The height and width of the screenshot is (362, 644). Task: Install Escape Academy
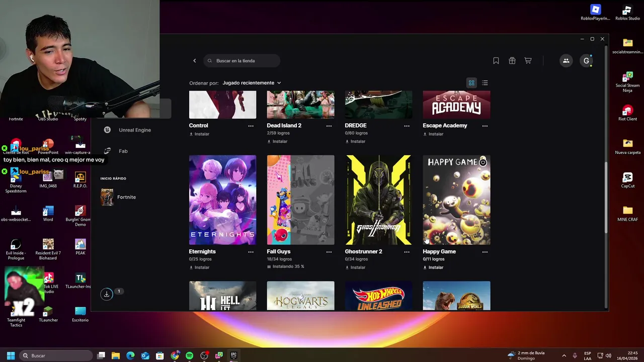click(433, 134)
